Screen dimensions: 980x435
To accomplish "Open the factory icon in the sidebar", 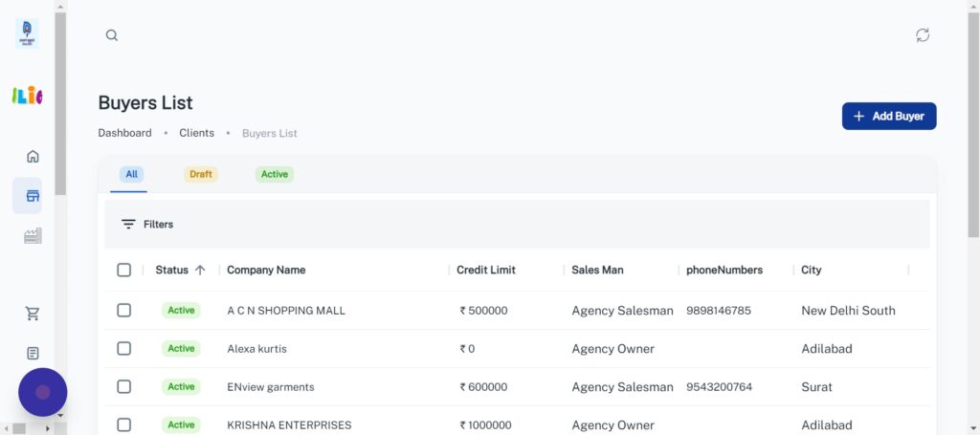I will (x=33, y=235).
